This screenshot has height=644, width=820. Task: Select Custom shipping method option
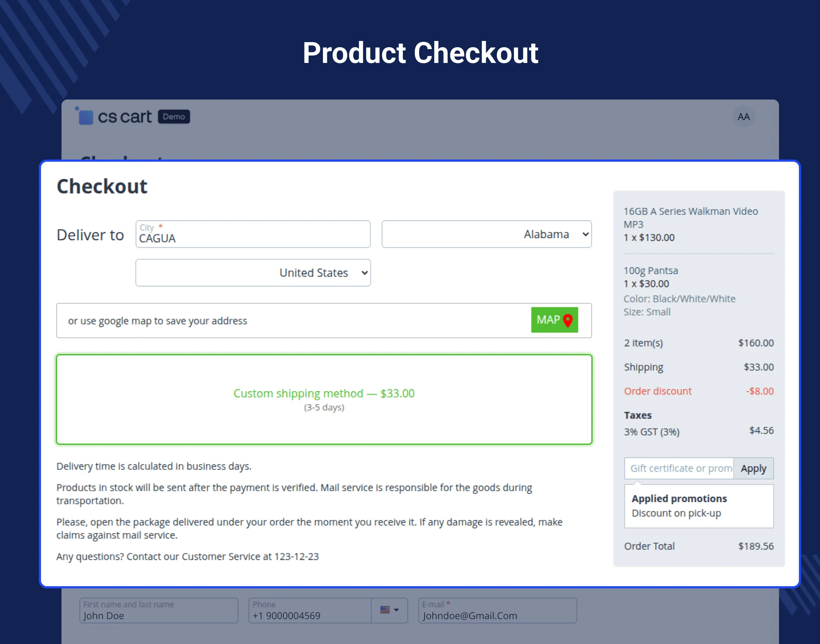point(324,399)
